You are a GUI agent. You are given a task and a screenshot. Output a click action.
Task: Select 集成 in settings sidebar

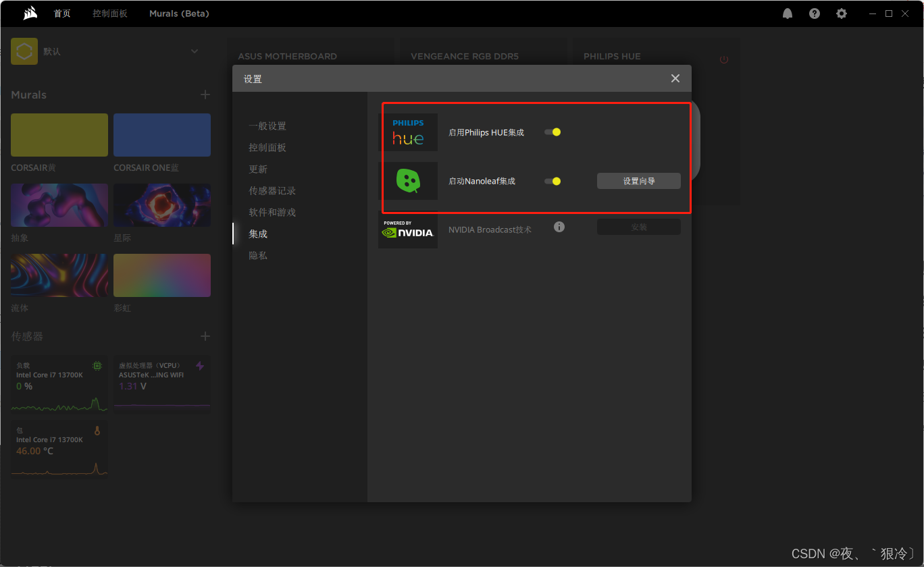[x=258, y=234]
